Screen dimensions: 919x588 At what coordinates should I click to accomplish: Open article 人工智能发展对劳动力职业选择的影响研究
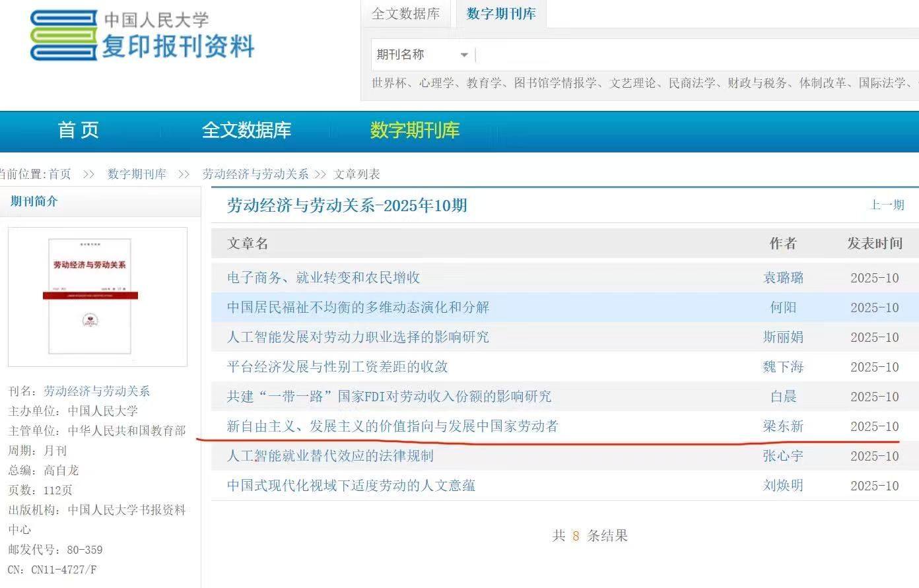point(358,337)
